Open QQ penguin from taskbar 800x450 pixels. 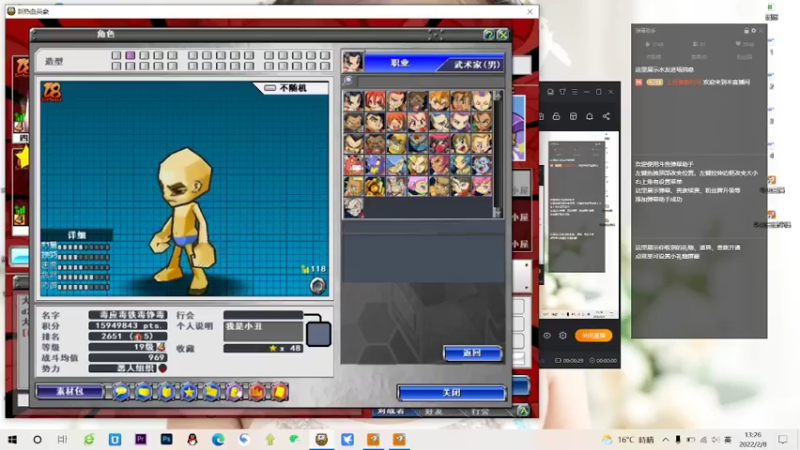pyautogui.click(x=192, y=439)
